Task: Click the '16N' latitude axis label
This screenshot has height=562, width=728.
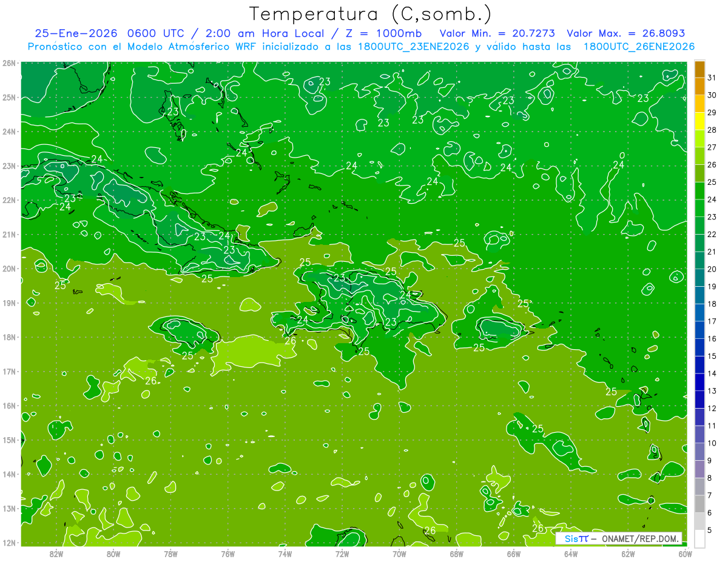Action: click(x=8, y=406)
